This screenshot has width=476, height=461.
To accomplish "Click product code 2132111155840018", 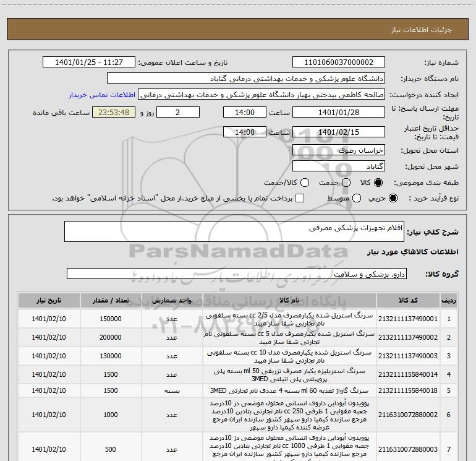I will [x=408, y=390].
